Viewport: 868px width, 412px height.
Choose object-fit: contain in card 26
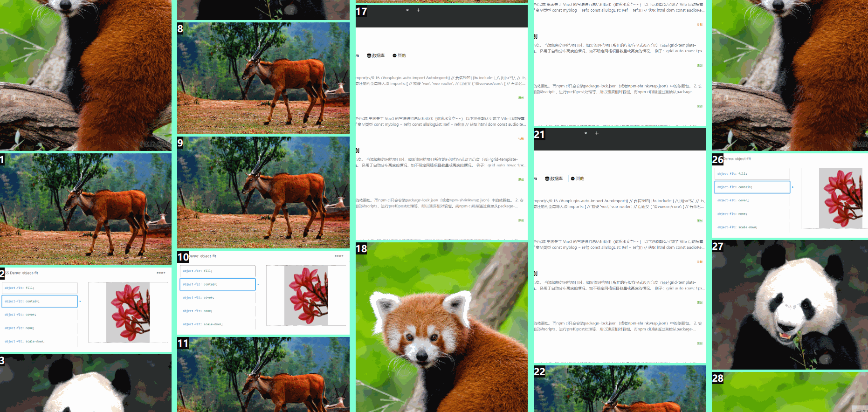(x=752, y=187)
